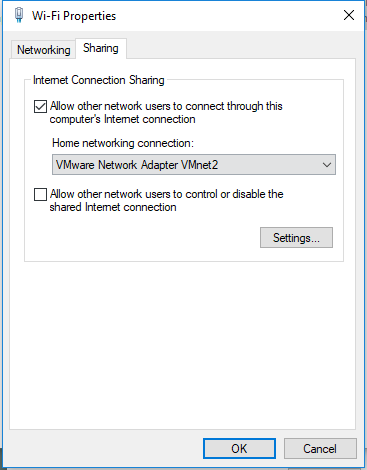Image resolution: width=367 pixels, height=470 pixels.
Task: Click the checkmark inside the first checkbox
Action: coord(40,107)
